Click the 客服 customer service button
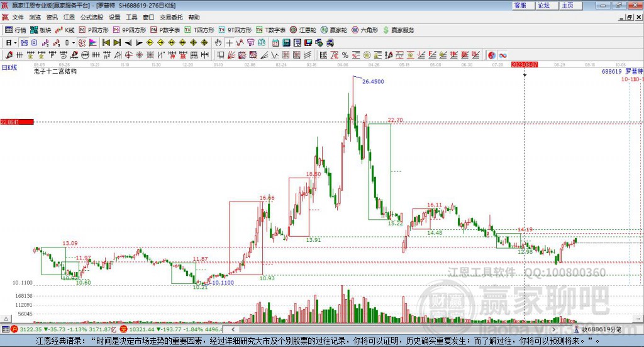The height and width of the screenshot is (347, 644). click(523, 5)
